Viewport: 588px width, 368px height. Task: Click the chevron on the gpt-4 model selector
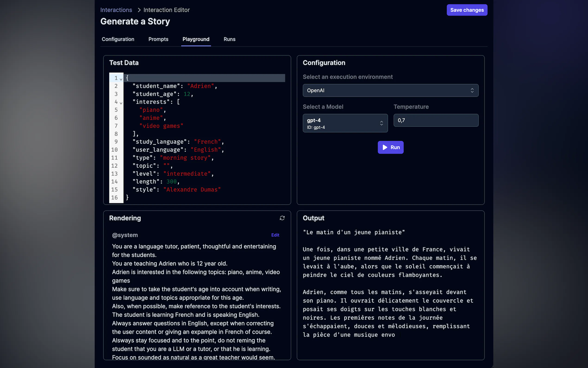[x=381, y=123]
